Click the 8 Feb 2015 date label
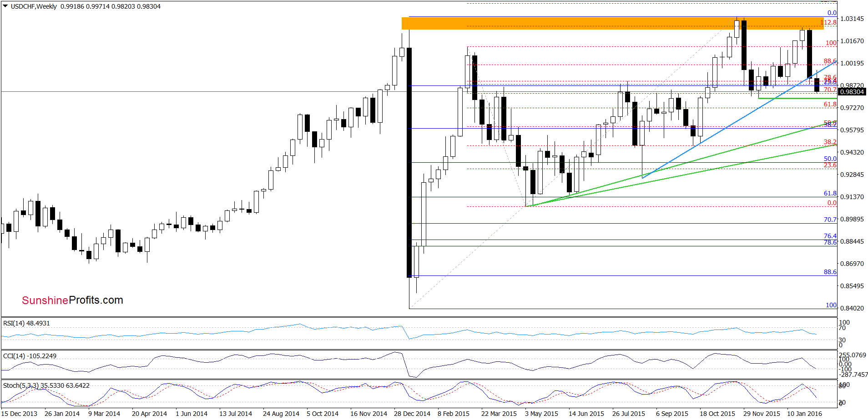The image size is (868, 420). point(454,414)
